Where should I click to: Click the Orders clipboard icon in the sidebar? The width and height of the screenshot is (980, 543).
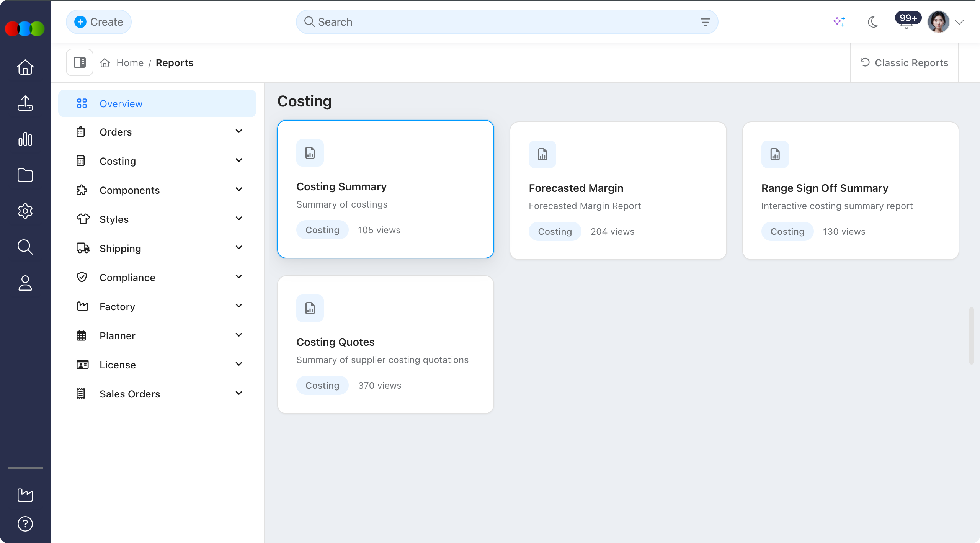tap(81, 132)
